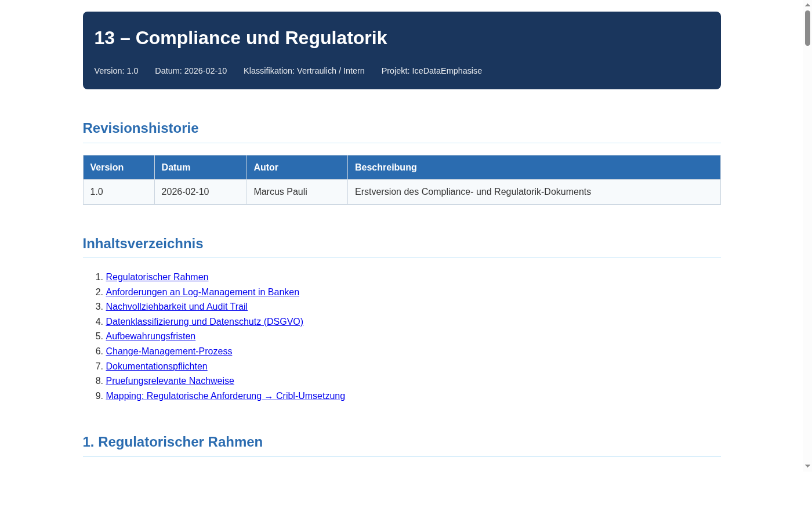This screenshot has height=522, width=812.
Task: Click the Revisionshistorie heading
Action: click(x=140, y=128)
